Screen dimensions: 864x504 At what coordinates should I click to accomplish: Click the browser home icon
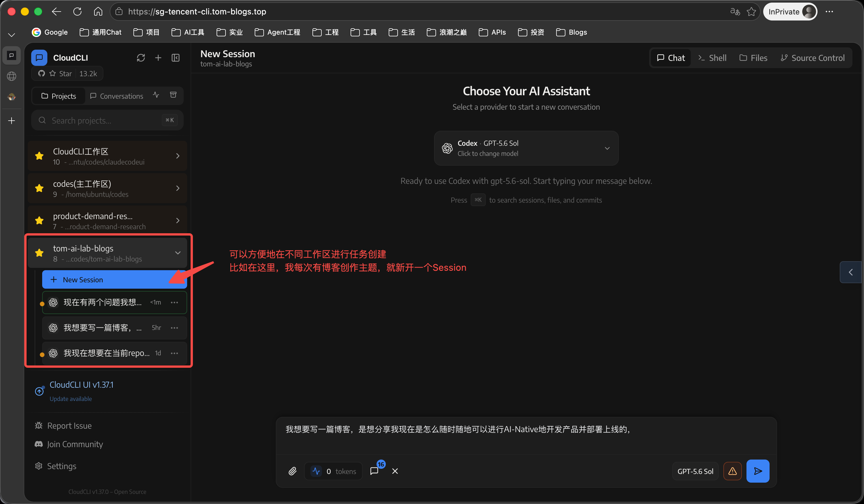98,12
